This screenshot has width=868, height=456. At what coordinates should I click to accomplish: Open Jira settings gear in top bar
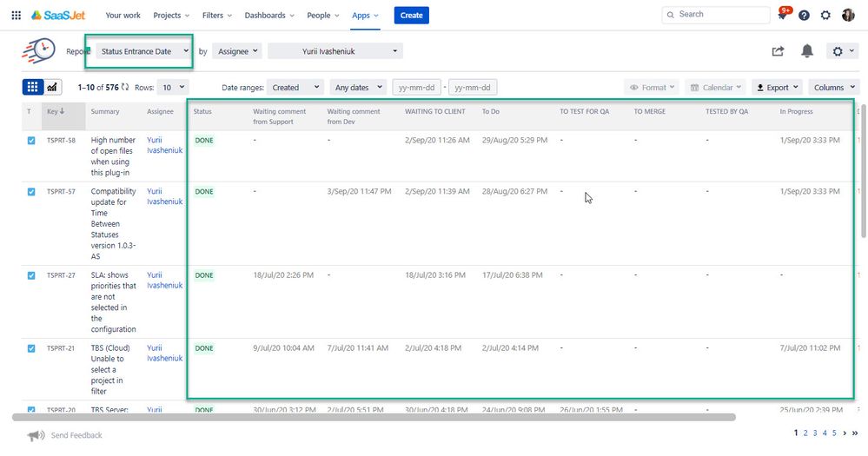(825, 16)
